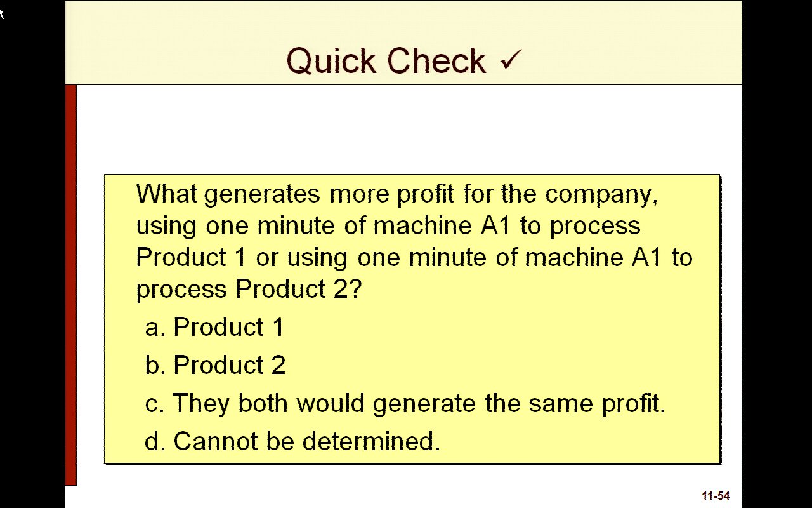Click the question line ending "A1 to process"
812x508 pixels.
point(388,226)
